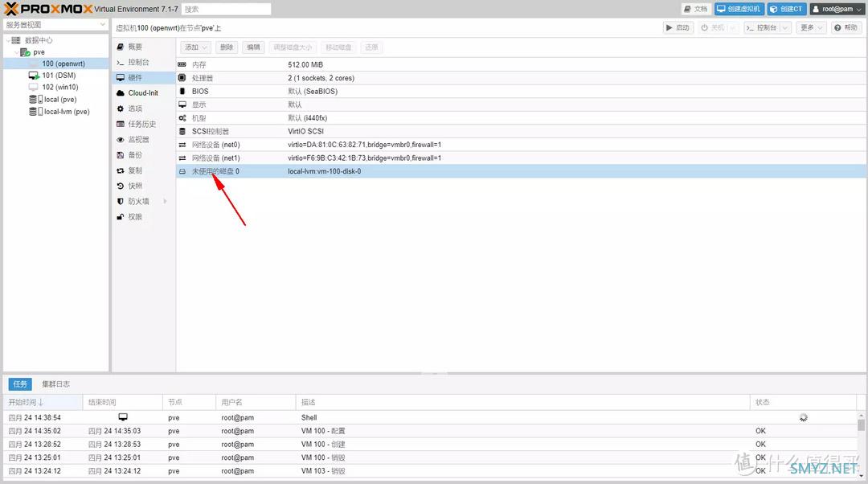Sort by 状态 status column
Screen dimensions: 868x484
pos(803,402)
